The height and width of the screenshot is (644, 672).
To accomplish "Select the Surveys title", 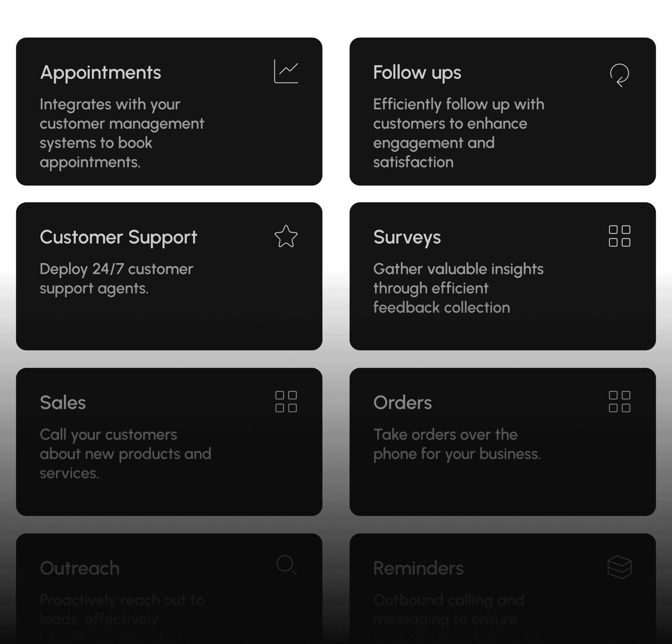I will (407, 237).
